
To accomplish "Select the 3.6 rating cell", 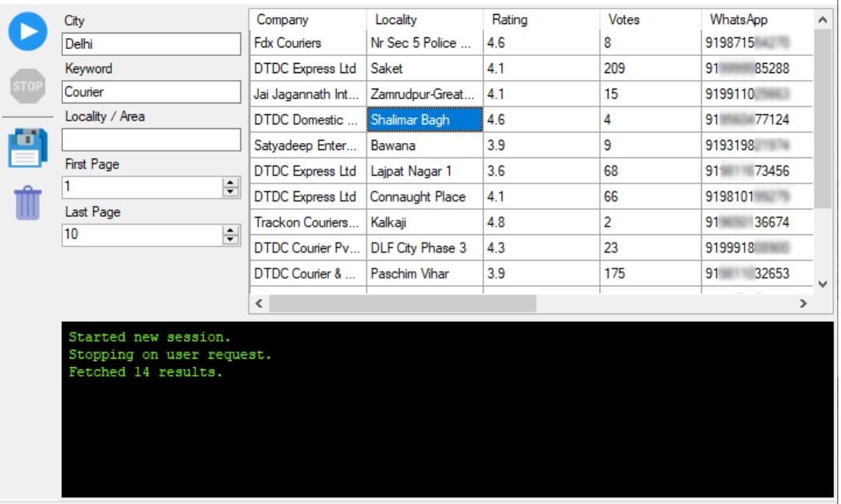I will [x=541, y=171].
